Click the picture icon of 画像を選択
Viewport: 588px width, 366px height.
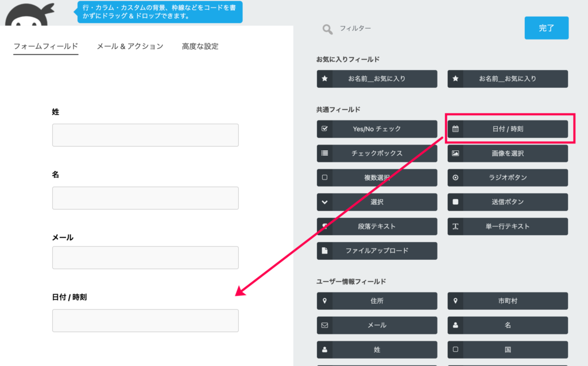point(455,153)
